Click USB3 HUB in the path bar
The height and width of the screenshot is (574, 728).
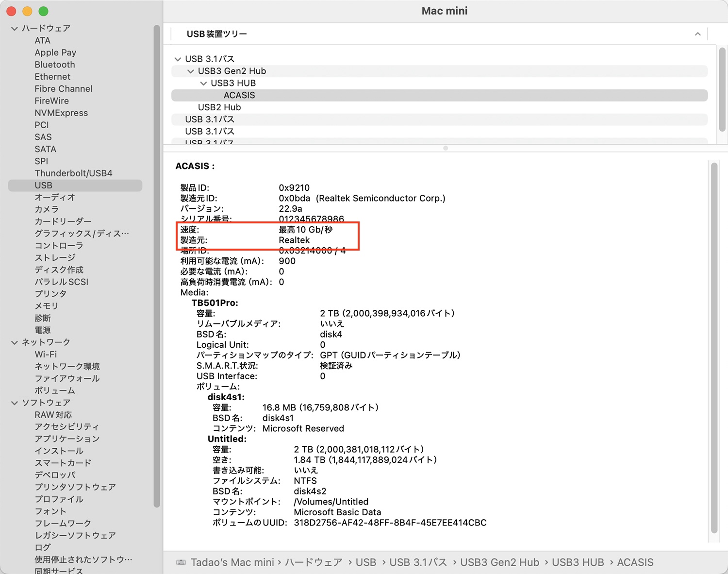(578, 562)
